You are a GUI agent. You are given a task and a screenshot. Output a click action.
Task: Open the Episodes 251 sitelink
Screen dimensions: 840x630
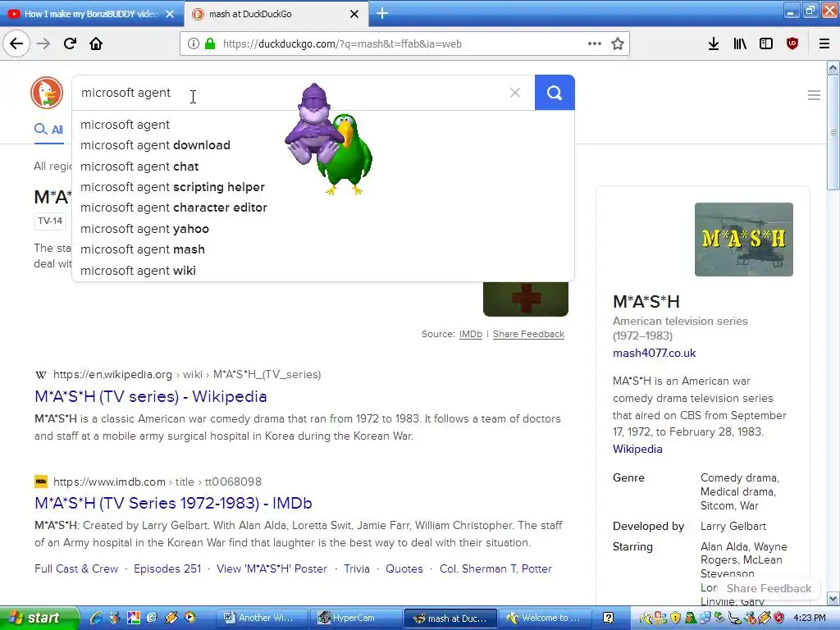point(167,569)
